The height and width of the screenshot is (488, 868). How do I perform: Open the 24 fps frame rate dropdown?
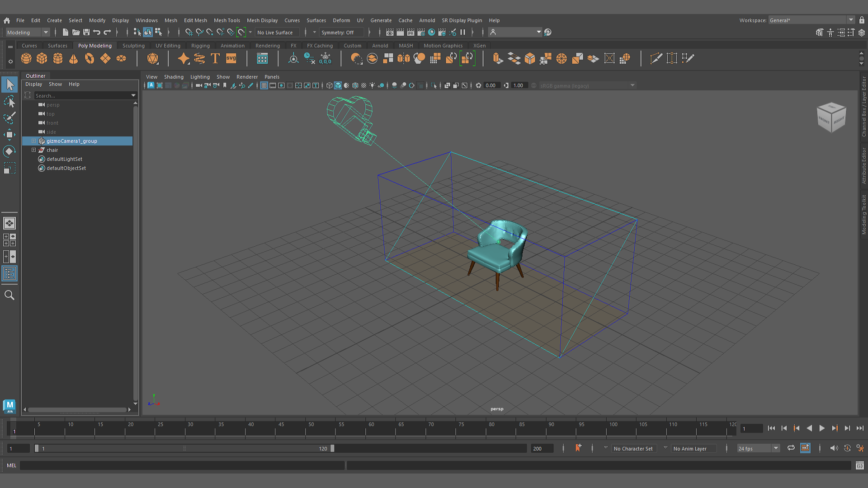pyautogui.click(x=758, y=448)
